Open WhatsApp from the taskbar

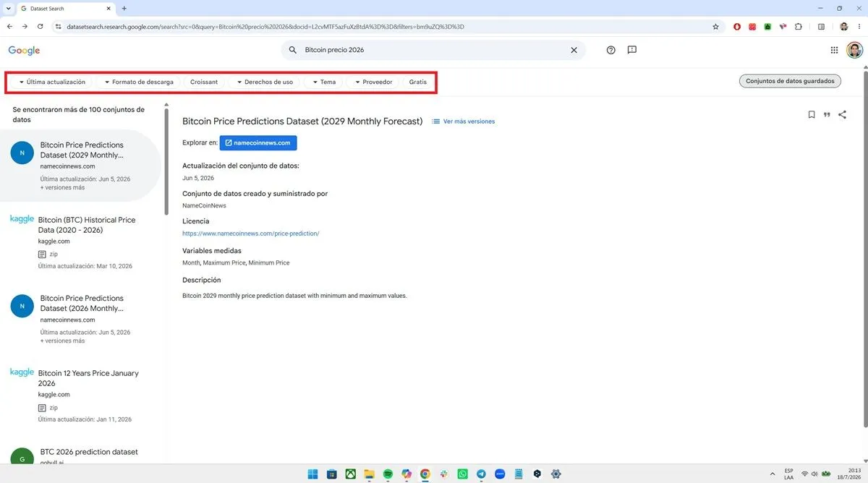point(463,474)
